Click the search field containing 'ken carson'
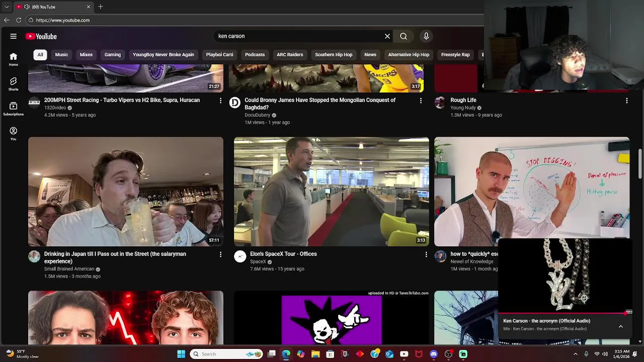The width and height of the screenshot is (644, 362). click(299, 36)
